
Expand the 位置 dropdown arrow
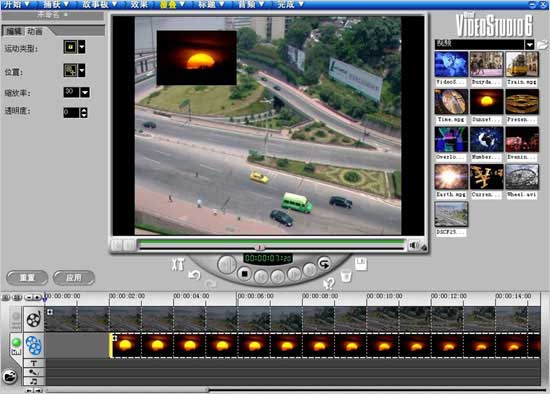click(x=81, y=70)
